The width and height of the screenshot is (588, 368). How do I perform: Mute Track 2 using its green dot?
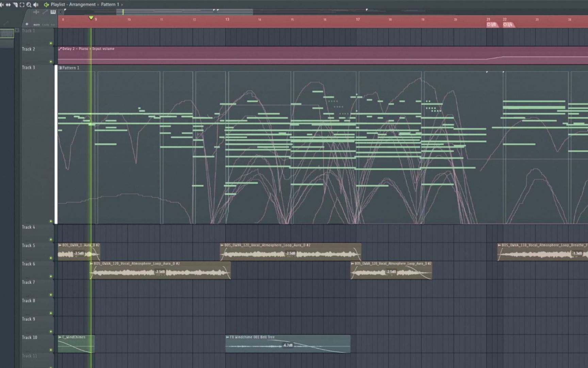point(51,62)
